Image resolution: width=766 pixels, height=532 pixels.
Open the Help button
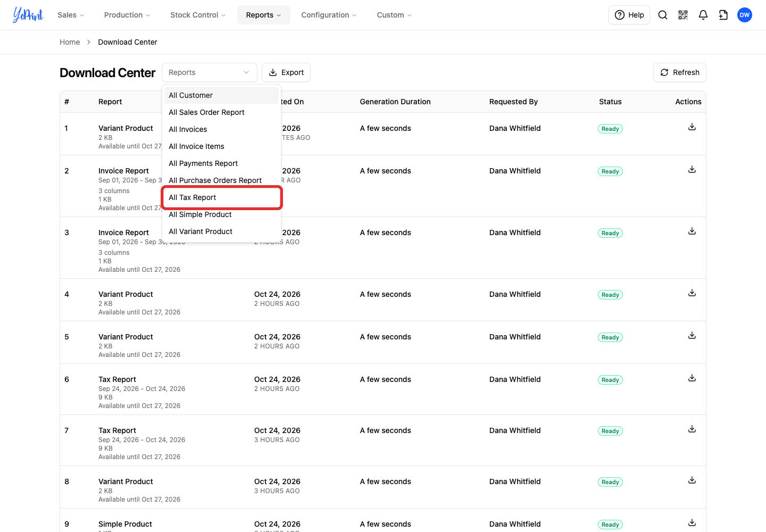629,15
